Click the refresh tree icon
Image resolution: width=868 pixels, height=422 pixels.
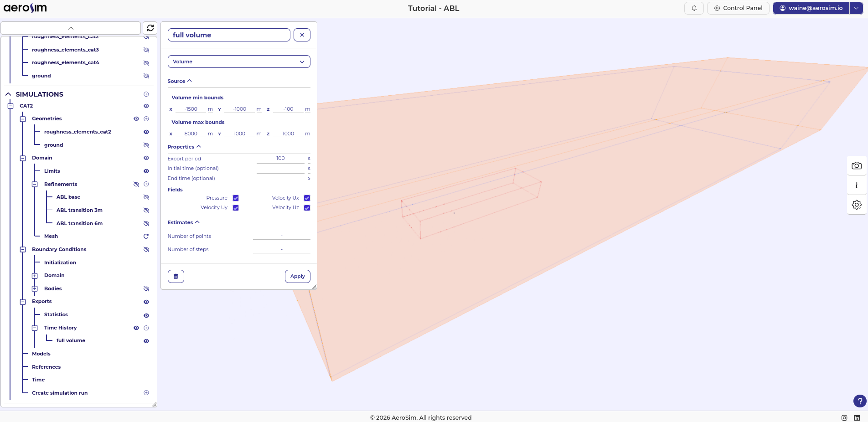(x=150, y=28)
